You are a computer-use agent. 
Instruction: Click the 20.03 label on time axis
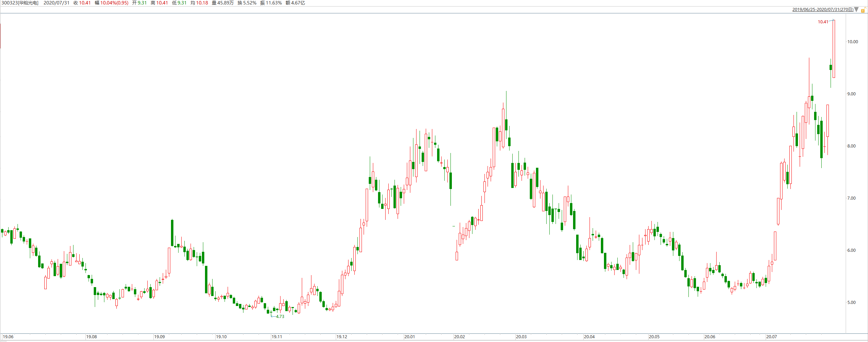521,337
